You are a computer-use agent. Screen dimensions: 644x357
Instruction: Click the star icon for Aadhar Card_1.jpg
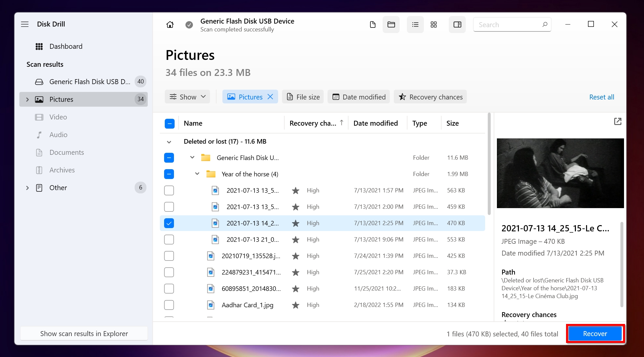[295, 305]
